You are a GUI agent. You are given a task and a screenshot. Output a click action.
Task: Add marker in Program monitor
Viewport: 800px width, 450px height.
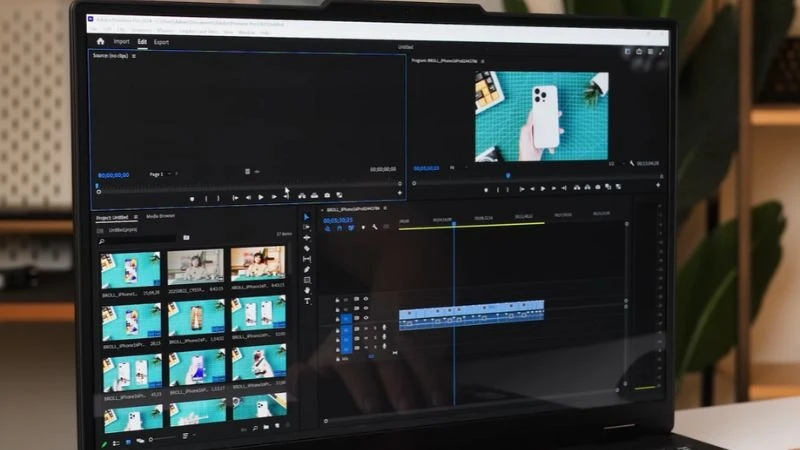(486, 190)
